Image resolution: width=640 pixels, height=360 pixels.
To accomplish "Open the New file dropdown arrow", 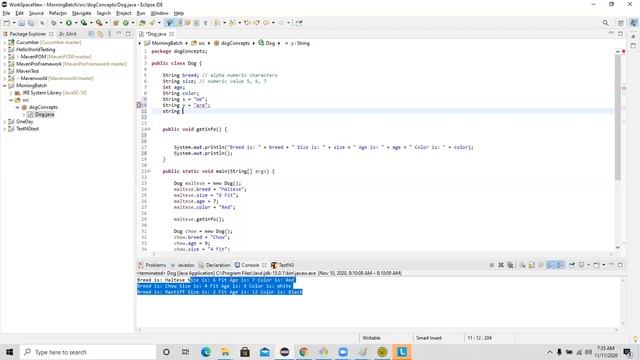I will 14,23.
